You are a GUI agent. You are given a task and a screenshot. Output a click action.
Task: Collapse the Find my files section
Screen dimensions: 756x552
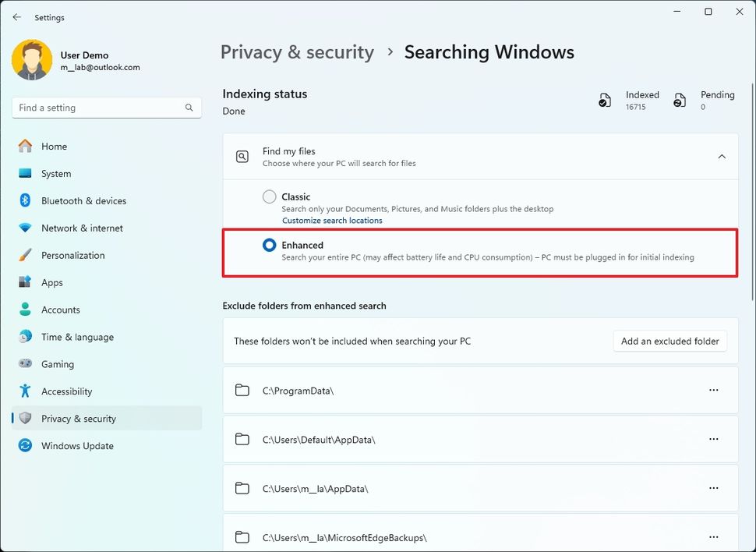(722, 156)
